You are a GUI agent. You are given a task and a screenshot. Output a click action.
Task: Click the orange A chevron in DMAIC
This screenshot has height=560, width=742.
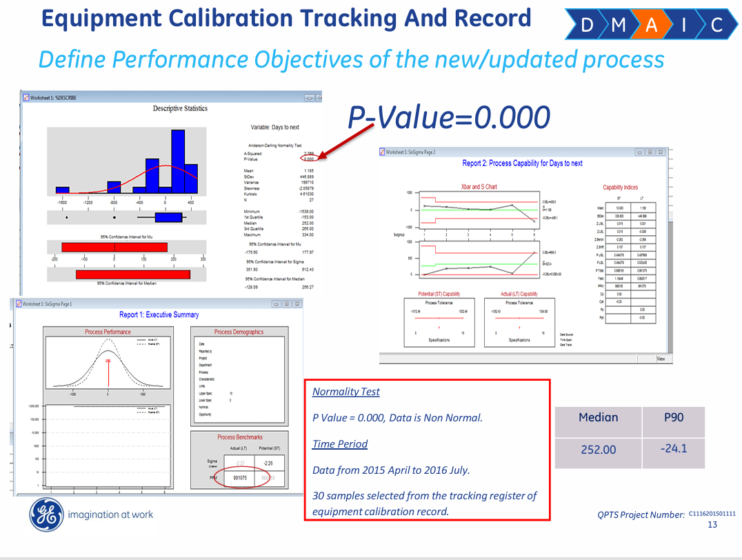click(651, 24)
